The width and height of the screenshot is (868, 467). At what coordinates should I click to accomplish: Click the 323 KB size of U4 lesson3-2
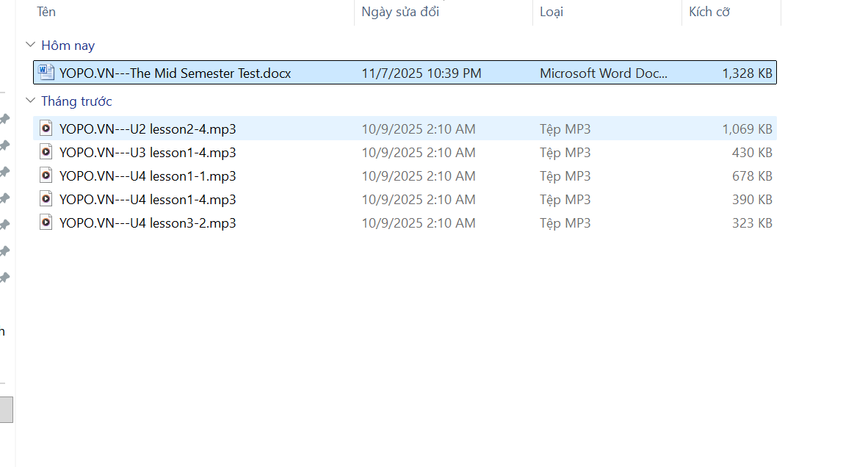coord(752,223)
